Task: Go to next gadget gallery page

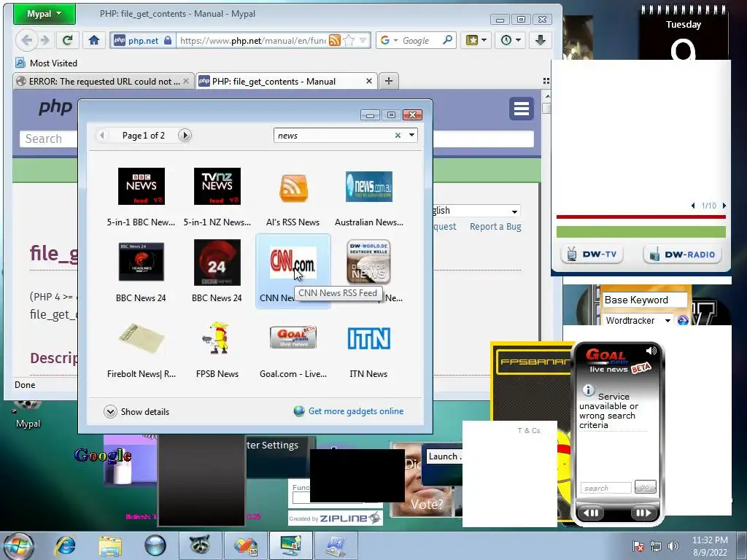Action: pos(185,136)
